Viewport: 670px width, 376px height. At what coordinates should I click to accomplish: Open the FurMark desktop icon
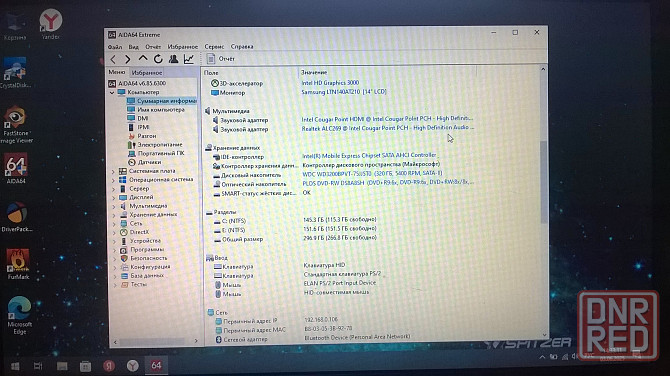(x=18, y=264)
